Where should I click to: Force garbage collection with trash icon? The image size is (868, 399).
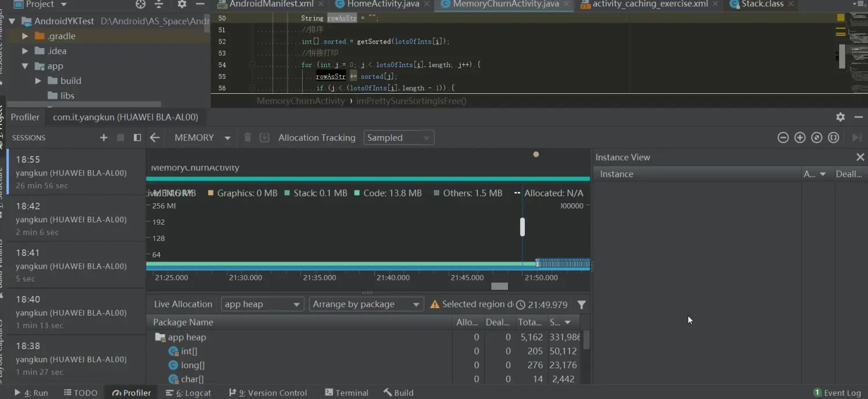coord(248,137)
